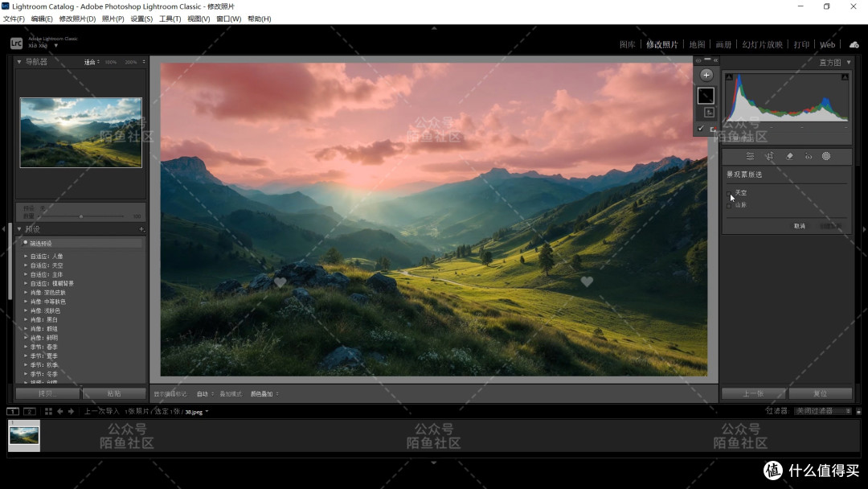Image resolution: width=868 pixels, height=489 pixels.
Task: Open the cloud sync status icon
Action: tap(854, 44)
